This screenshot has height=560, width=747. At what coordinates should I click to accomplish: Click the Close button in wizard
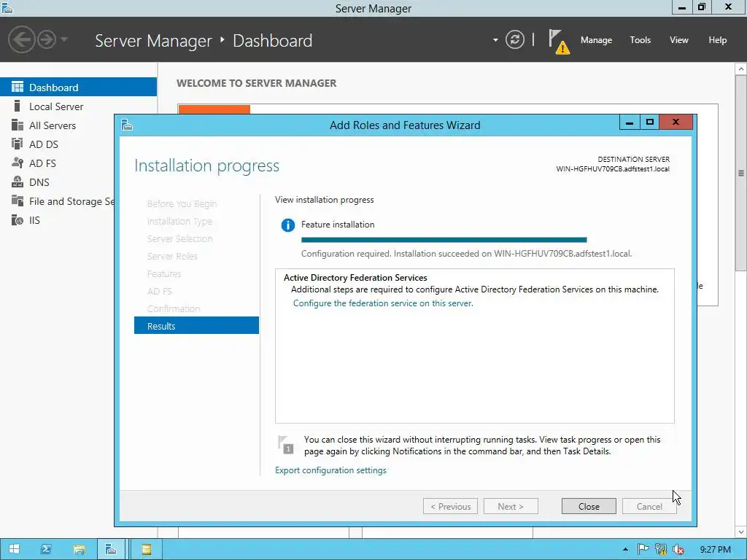[589, 506]
